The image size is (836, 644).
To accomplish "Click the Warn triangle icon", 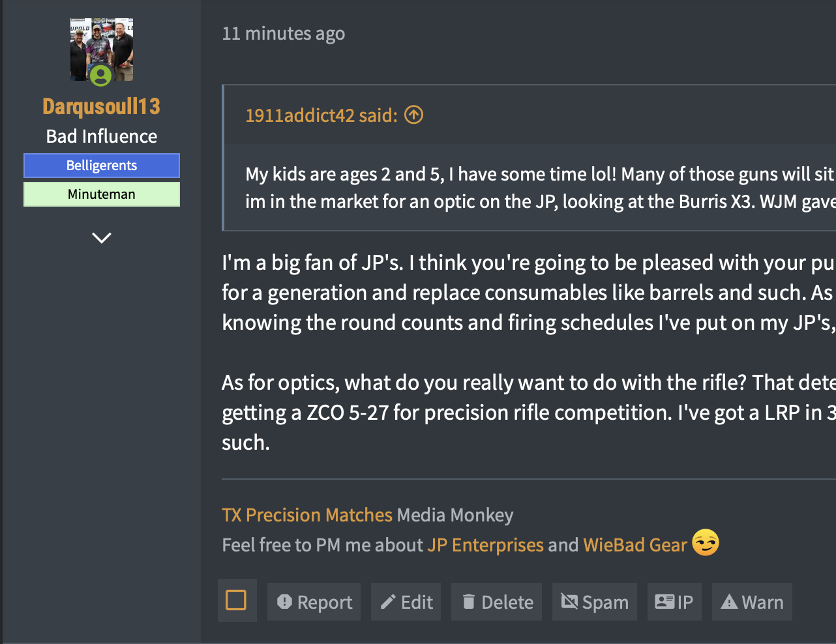I will click(x=729, y=602).
